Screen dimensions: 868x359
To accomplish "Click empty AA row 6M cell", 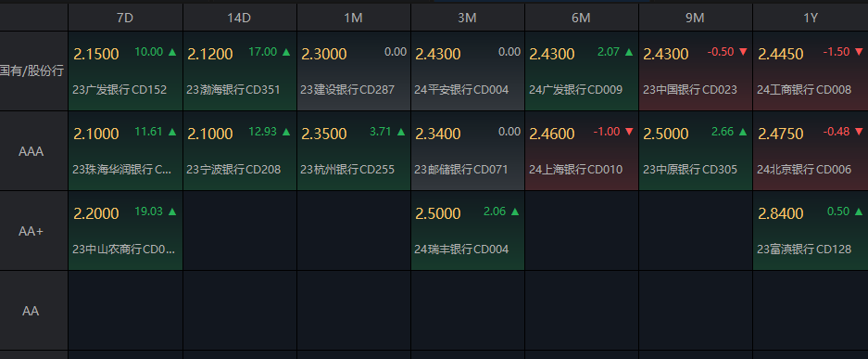I will point(582,311).
